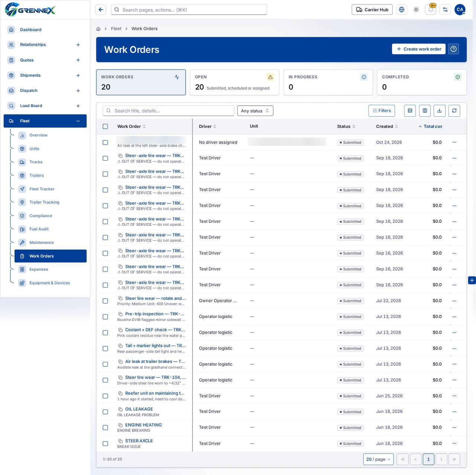Viewport: 476px width, 475px height.
Task: Open row actions for Oct 24, 2026 order
Action: click(x=454, y=142)
